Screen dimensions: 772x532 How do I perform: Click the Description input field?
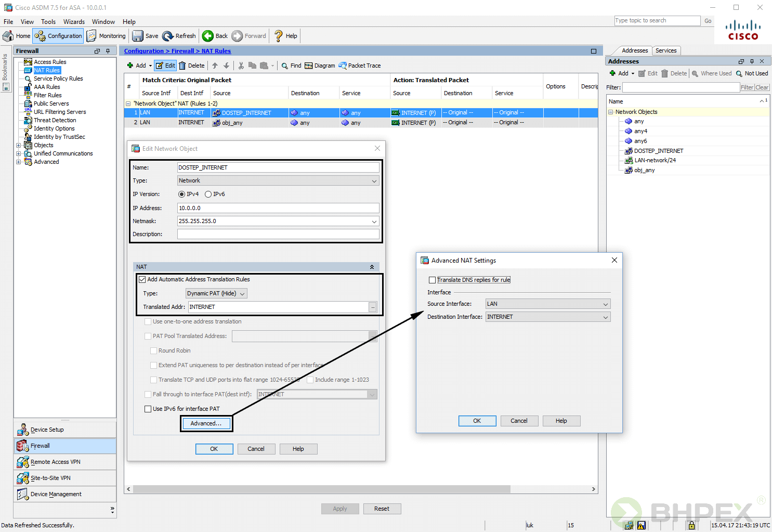tap(278, 234)
